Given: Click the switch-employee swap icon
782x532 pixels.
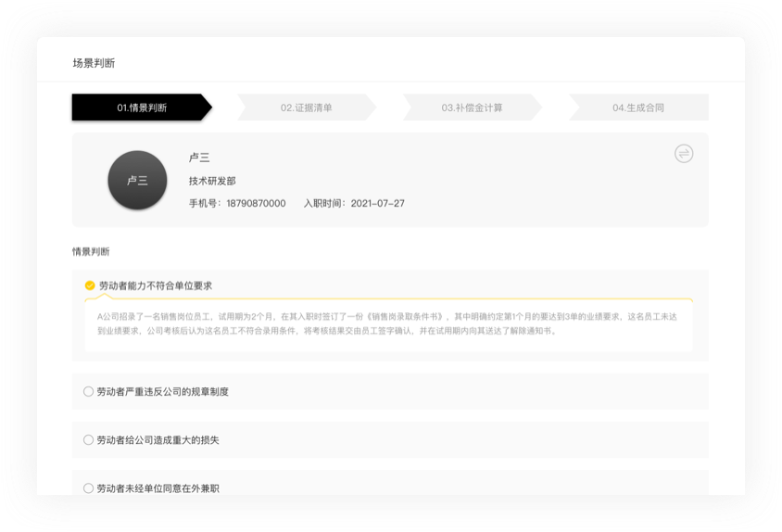Looking at the screenshot, I should (683, 154).
